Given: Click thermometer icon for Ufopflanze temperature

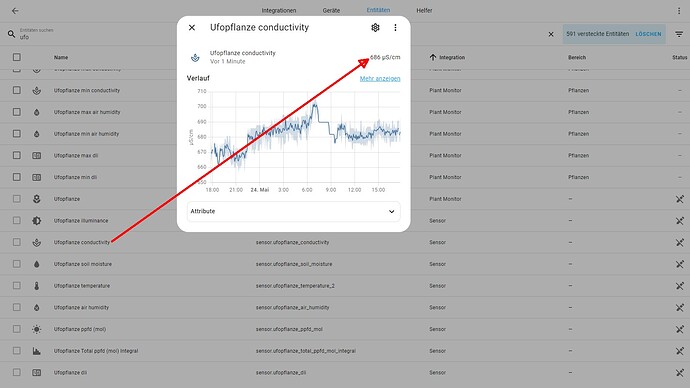Looking at the screenshot, I should [37, 286].
